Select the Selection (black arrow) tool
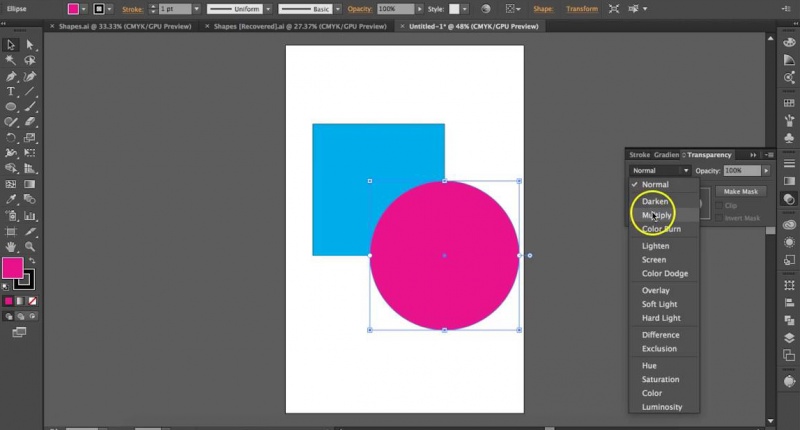This screenshot has width=800, height=430. pos(11,45)
